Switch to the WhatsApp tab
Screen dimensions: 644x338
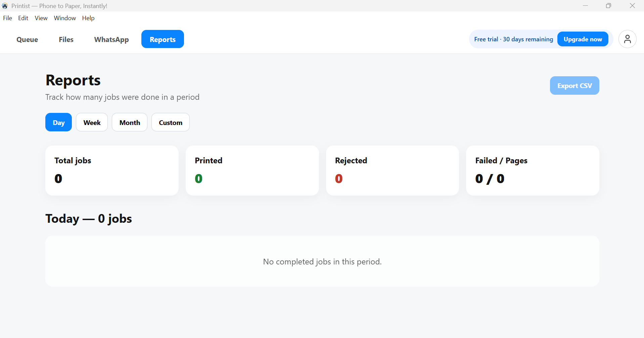pyautogui.click(x=111, y=39)
